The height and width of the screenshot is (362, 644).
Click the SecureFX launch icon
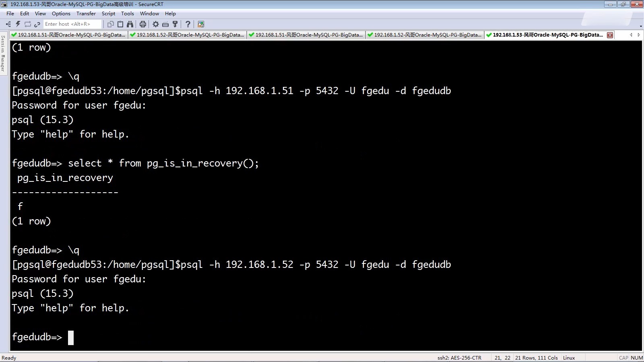point(201,24)
